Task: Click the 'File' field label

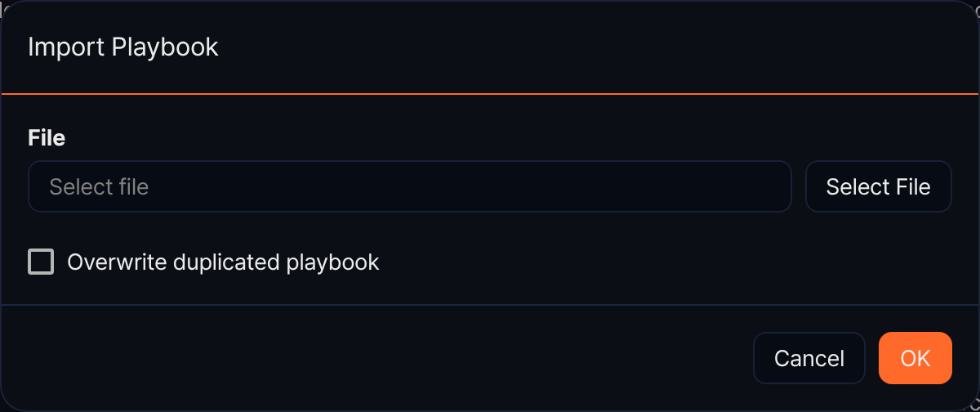Action: click(x=47, y=138)
